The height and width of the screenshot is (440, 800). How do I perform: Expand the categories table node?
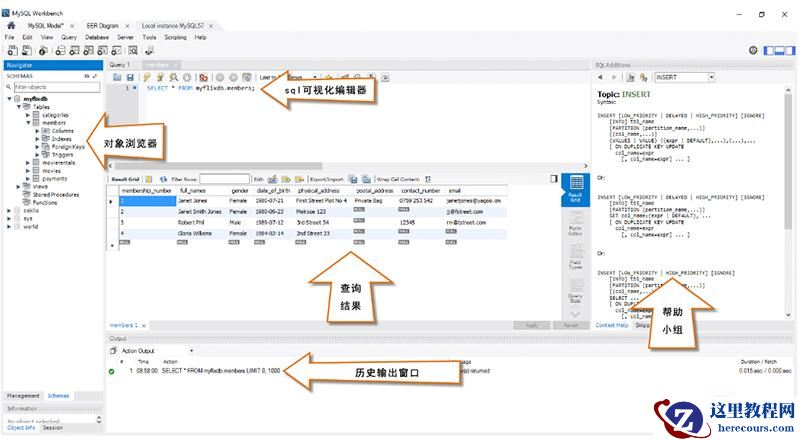(x=28, y=115)
